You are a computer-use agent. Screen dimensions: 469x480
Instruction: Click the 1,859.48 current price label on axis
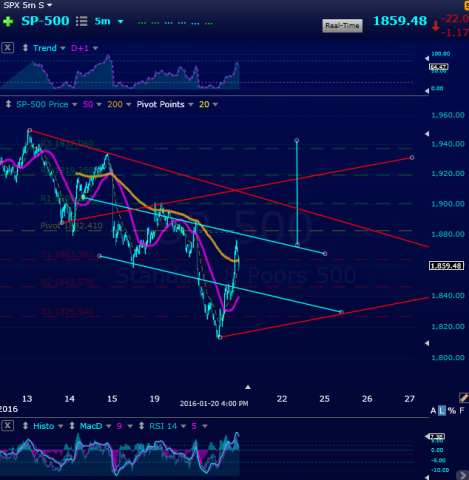pos(446,266)
